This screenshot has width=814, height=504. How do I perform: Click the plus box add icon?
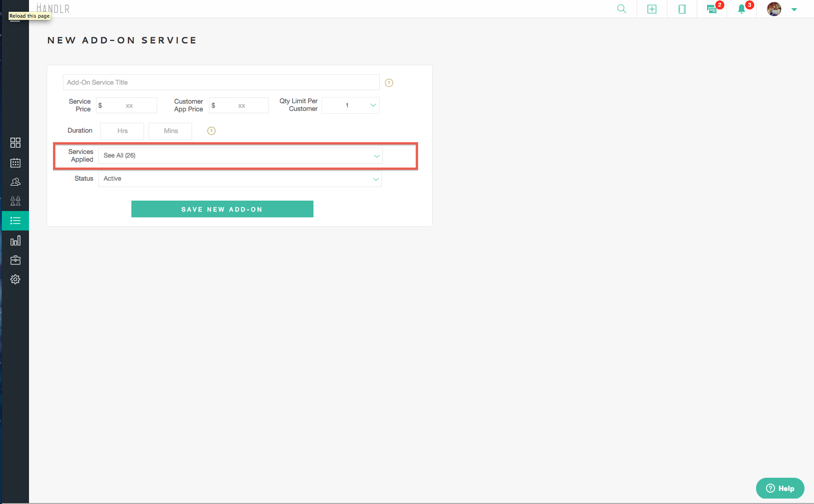pos(652,9)
